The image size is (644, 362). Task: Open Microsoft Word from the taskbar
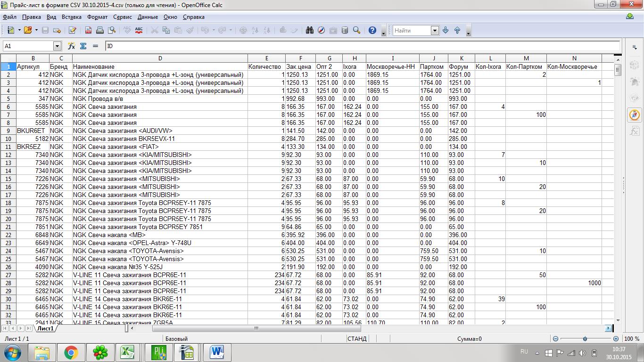click(217, 352)
